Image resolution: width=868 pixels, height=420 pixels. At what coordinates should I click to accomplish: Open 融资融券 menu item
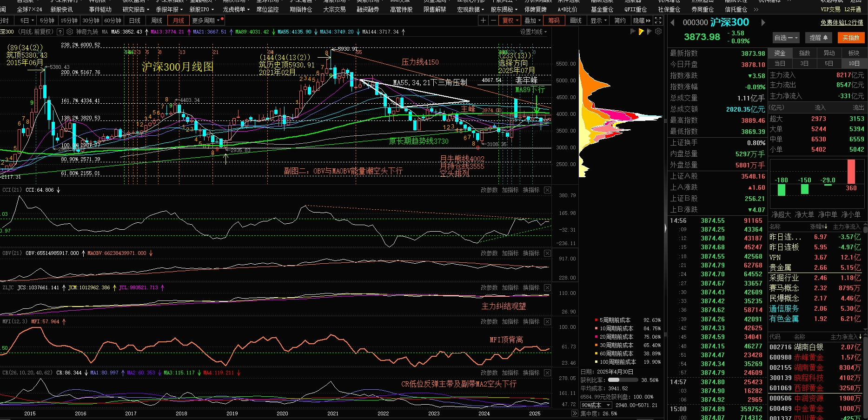tap(368, 9)
